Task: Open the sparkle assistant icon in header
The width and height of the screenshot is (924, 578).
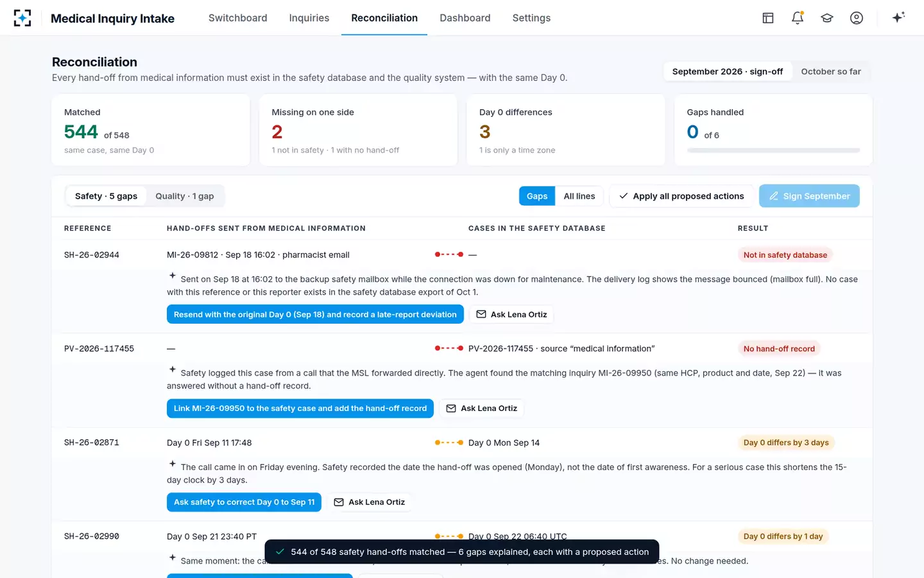Action: [898, 18]
